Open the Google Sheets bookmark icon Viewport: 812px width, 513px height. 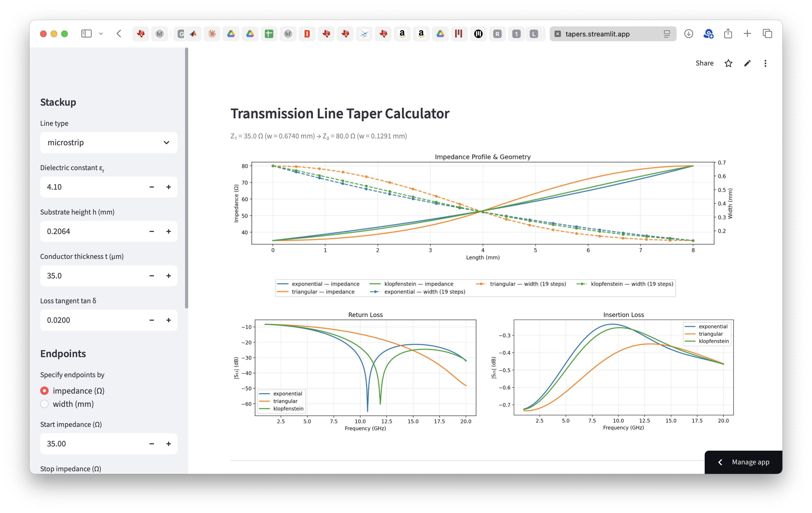269,34
